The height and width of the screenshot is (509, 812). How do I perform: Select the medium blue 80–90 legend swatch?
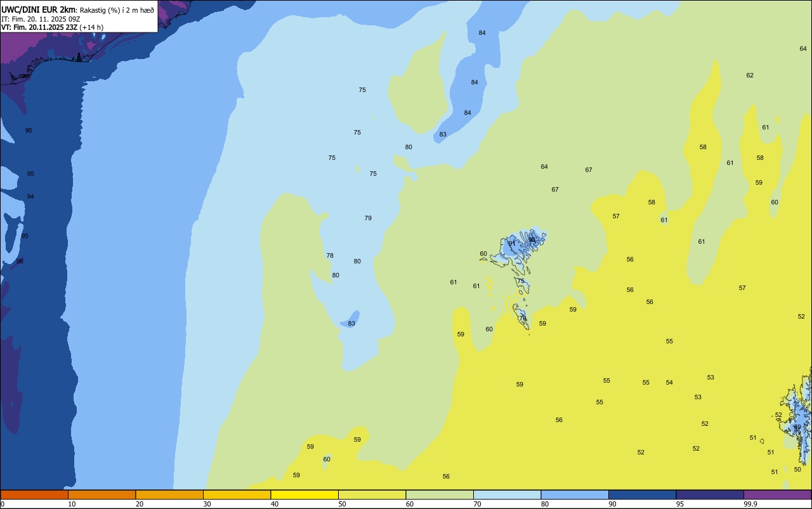pos(575,494)
